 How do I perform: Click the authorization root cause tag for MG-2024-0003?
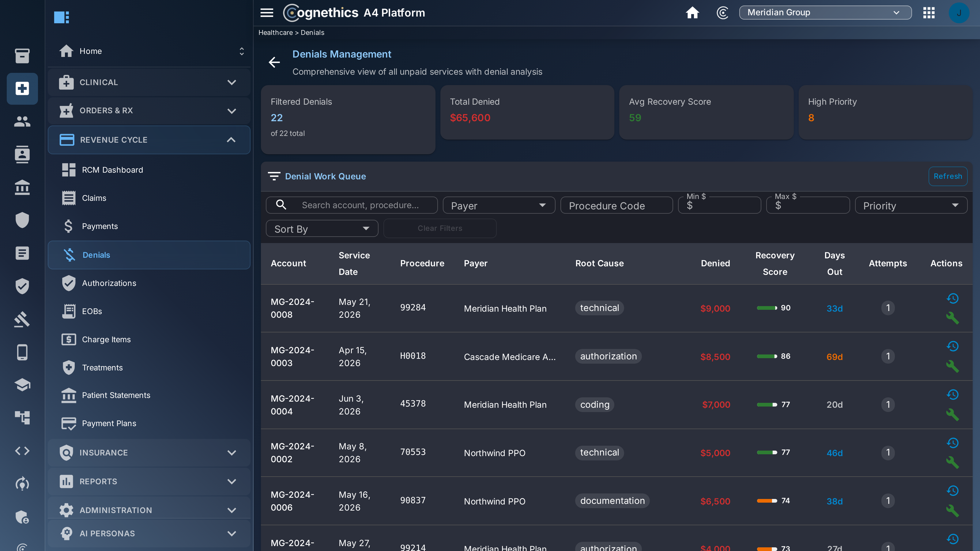coord(608,356)
